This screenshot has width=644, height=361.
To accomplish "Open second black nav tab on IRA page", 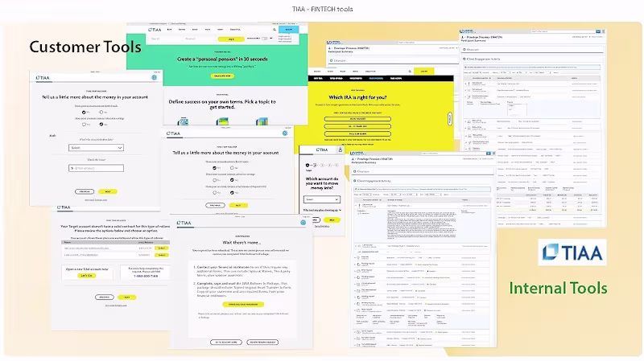I will coord(336,78).
